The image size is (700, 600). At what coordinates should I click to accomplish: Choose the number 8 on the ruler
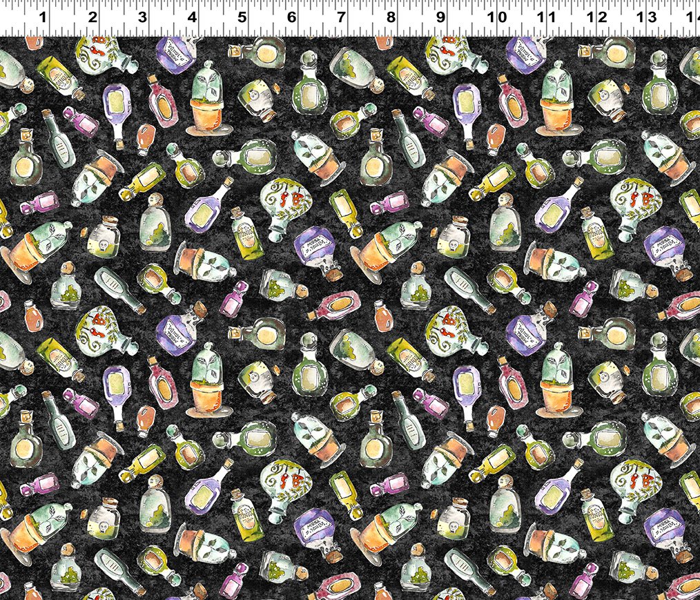[391, 17]
